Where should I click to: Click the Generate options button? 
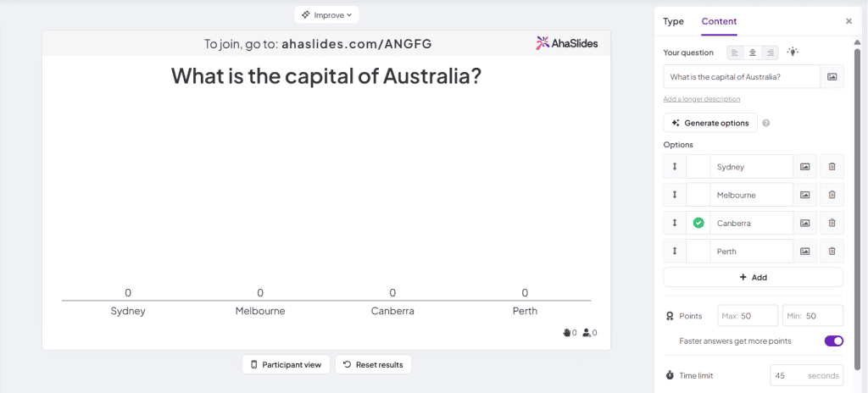click(x=710, y=123)
